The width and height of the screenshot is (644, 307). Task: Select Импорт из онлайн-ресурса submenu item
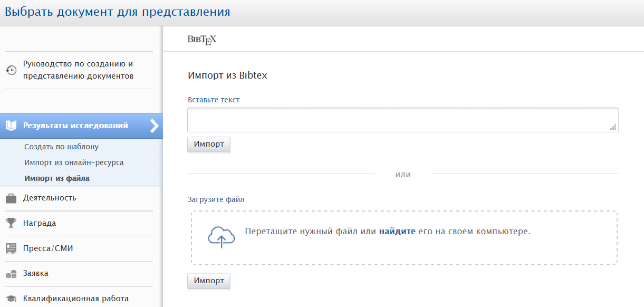pyautogui.click(x=74, y=162)
